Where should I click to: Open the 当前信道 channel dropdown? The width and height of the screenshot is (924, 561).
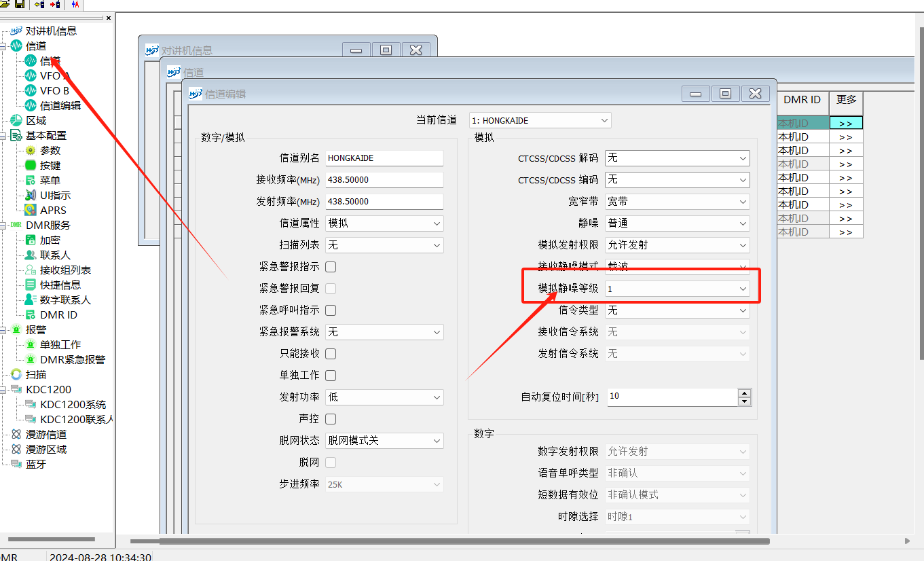coord(540,120)
